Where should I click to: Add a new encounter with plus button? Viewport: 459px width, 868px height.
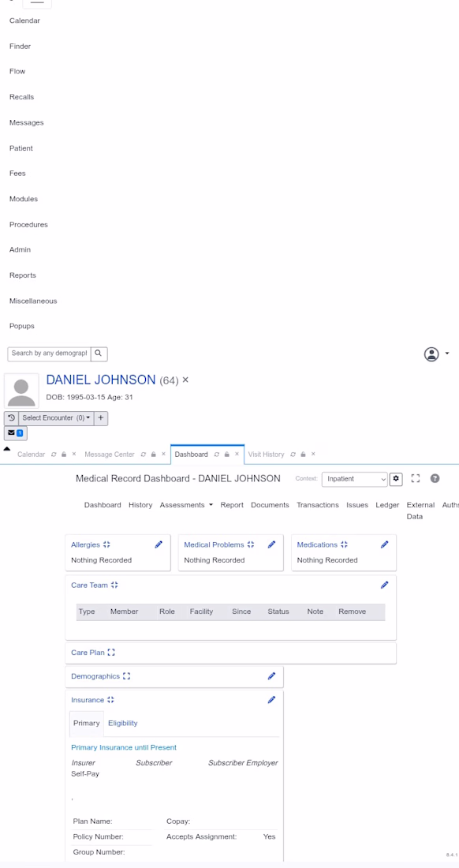pos(101,418)
